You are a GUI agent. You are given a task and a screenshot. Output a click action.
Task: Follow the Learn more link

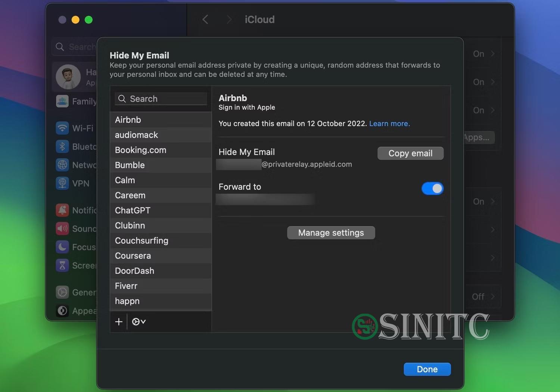tap(389, 124)
